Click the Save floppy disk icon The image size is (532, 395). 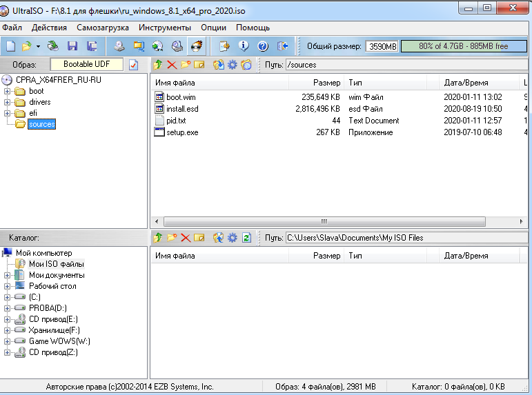[x=72, y=46]
